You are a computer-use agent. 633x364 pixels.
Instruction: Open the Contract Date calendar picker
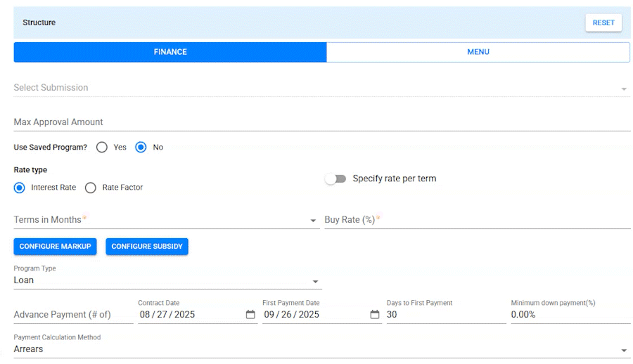pyautogui.click(x=250, y=315)
